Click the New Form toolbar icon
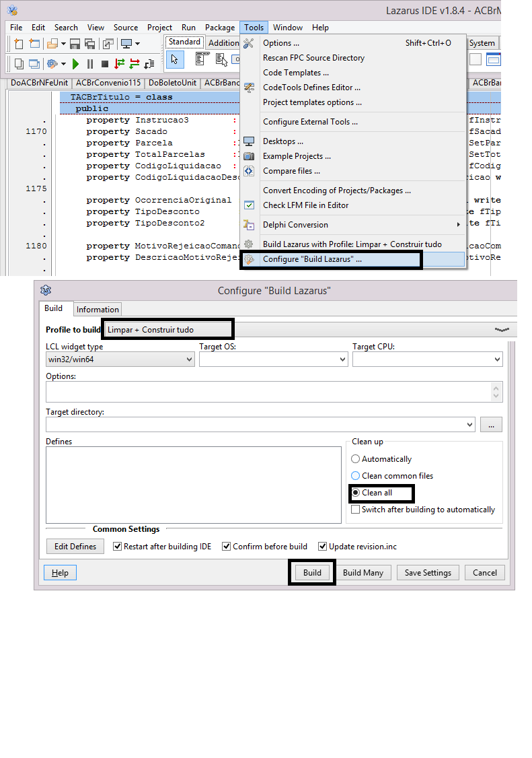The image size is (532, 758). click(x=34, y=44)
